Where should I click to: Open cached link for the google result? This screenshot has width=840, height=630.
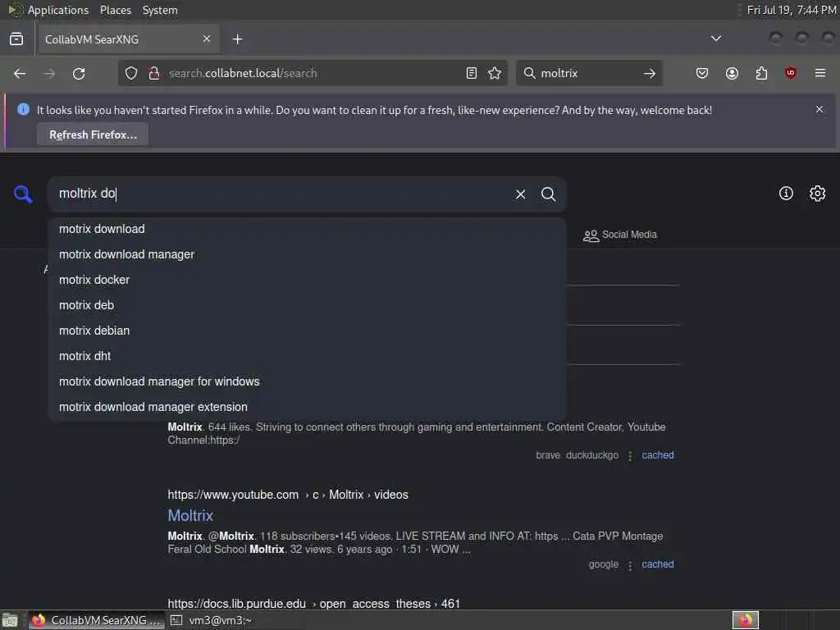657,564
